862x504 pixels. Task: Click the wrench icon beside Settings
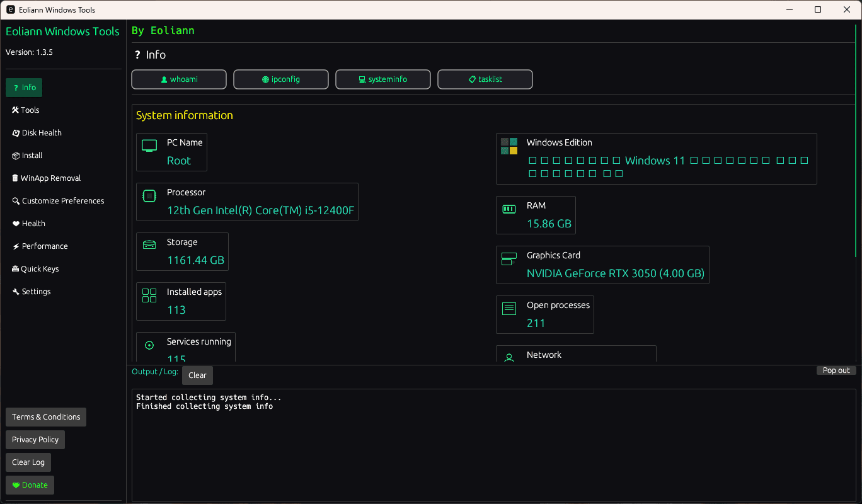tap(16, 292)
